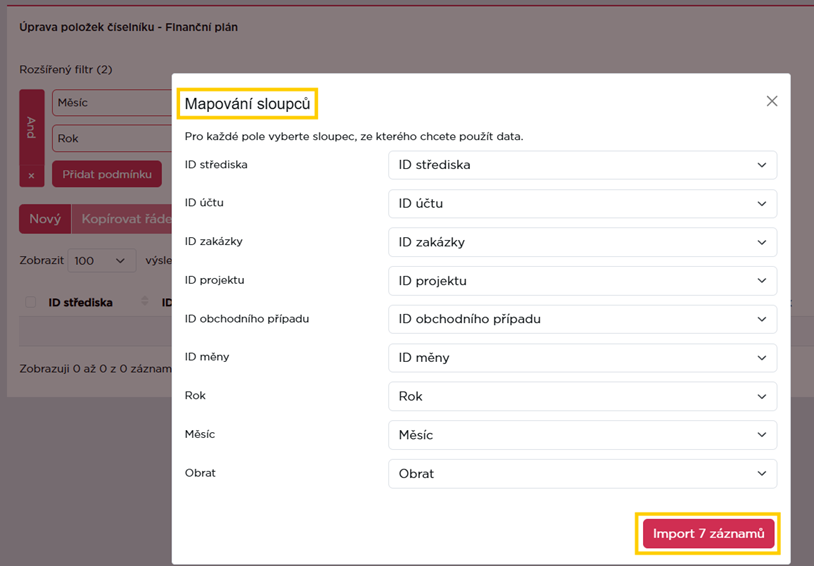Image resolution: width=814 pixels, height=566 pixels.
Task: Expand the ID měny mapping dropdown
Action: (582, 358)
